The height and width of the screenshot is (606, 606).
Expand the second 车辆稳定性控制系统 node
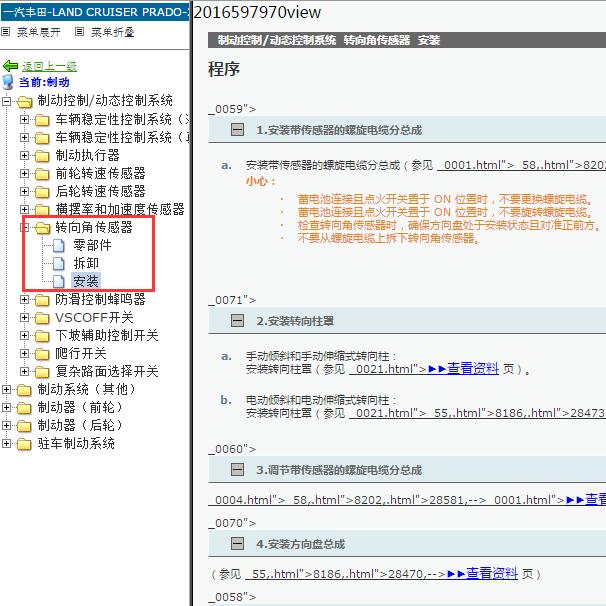point(24,137)
